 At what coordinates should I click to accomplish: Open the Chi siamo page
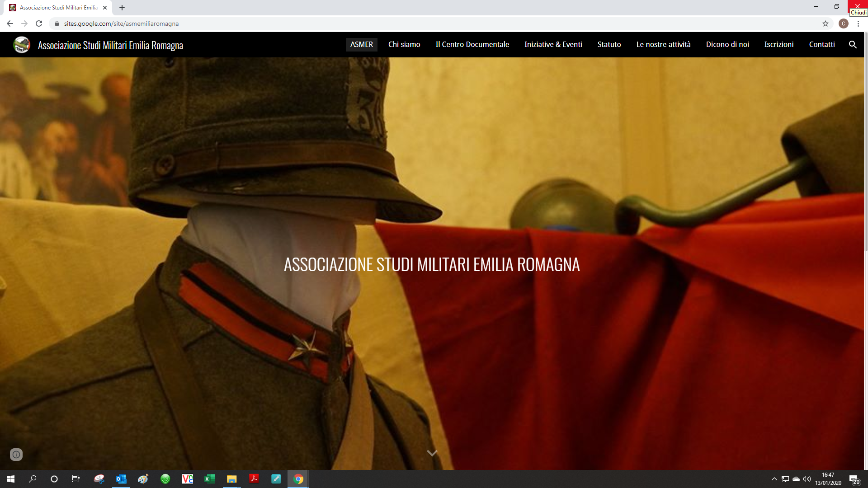[404, 44]
